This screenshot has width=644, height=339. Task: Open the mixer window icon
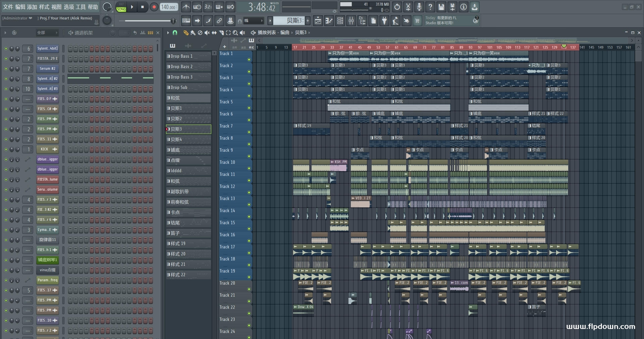(x=351, y=21)
